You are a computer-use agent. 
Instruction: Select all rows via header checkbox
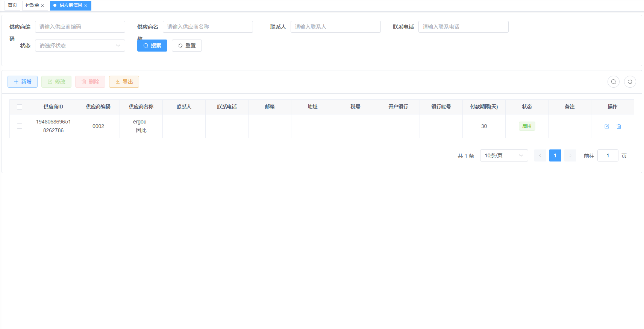[20, 107]
